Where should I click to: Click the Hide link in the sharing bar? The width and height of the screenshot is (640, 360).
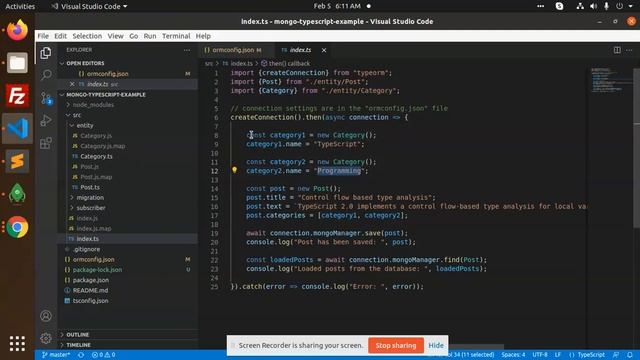[436, 345]
